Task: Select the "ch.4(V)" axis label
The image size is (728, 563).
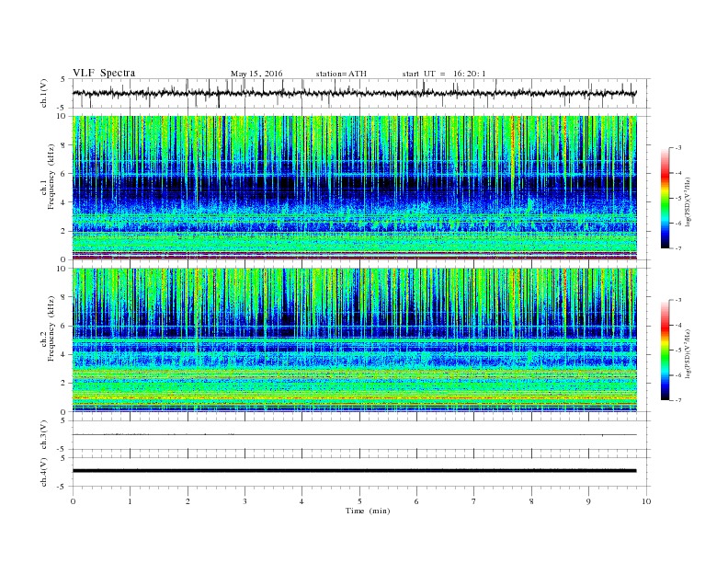Action: tap(44, 472)
